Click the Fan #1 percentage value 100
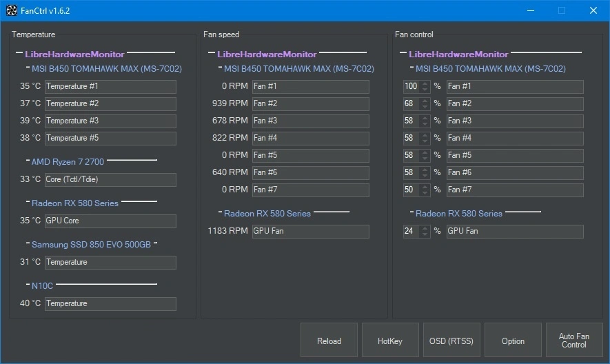Screen dimensions: 610x364 411,86
